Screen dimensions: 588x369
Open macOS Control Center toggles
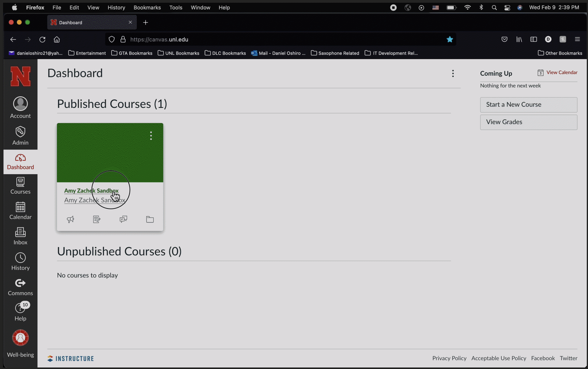click(x=507, y=8)
